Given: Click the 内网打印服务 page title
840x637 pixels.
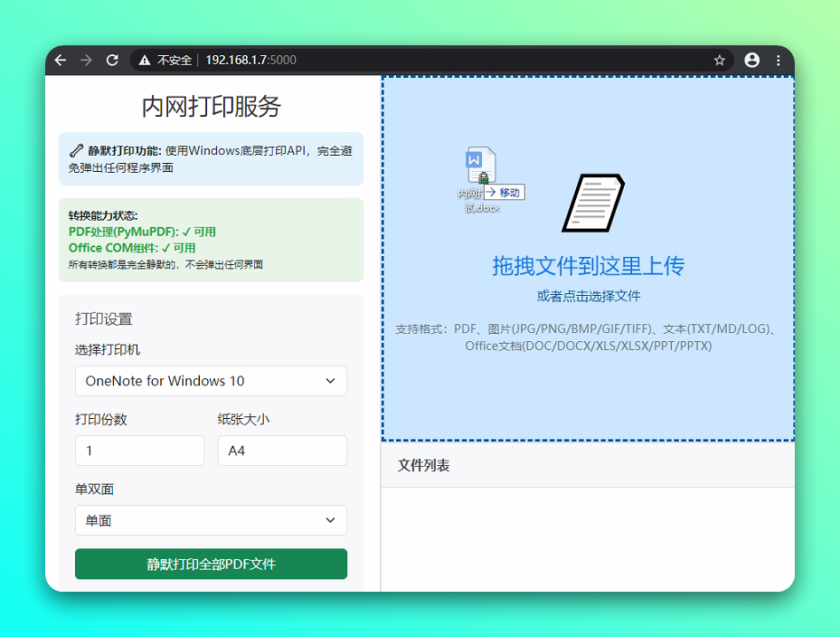Looking at the screenshot, I should pyautogui.click(x=211, y=107).
